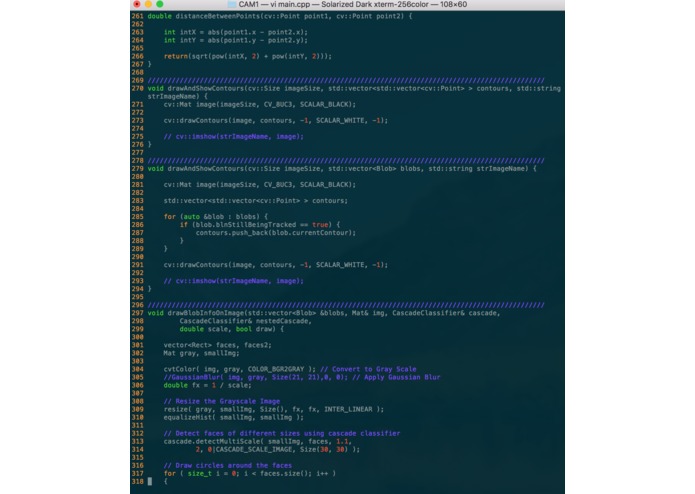Click line number 261 in the gutter
The image size is (695, 494).
coord(137,16)
